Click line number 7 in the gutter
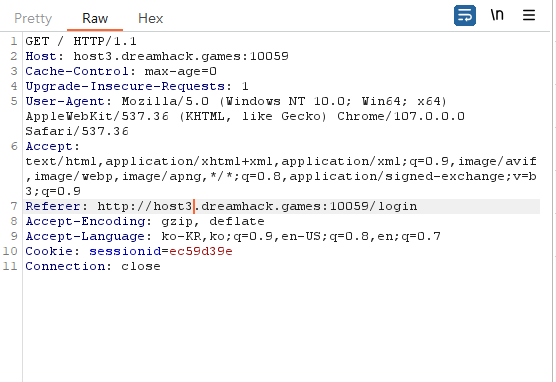 [14, 206]
